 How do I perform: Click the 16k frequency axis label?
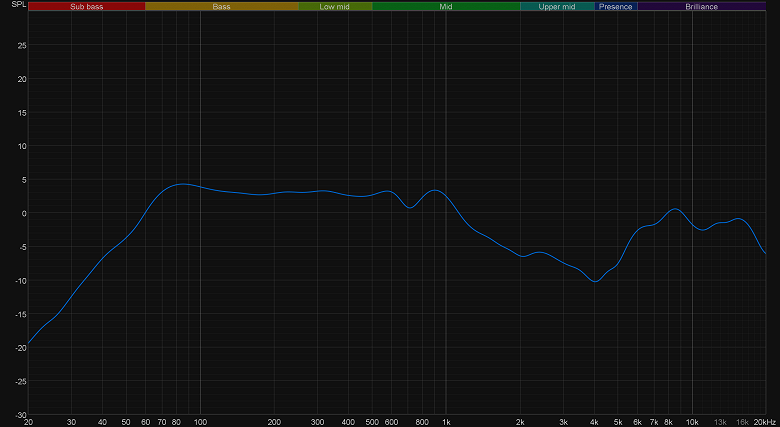pyautogui.click(x=742, y=423)
